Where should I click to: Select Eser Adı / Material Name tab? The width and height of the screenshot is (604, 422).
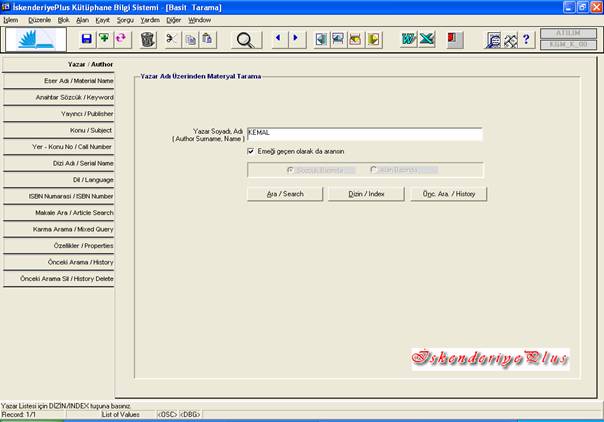click(x=59, y=81)
